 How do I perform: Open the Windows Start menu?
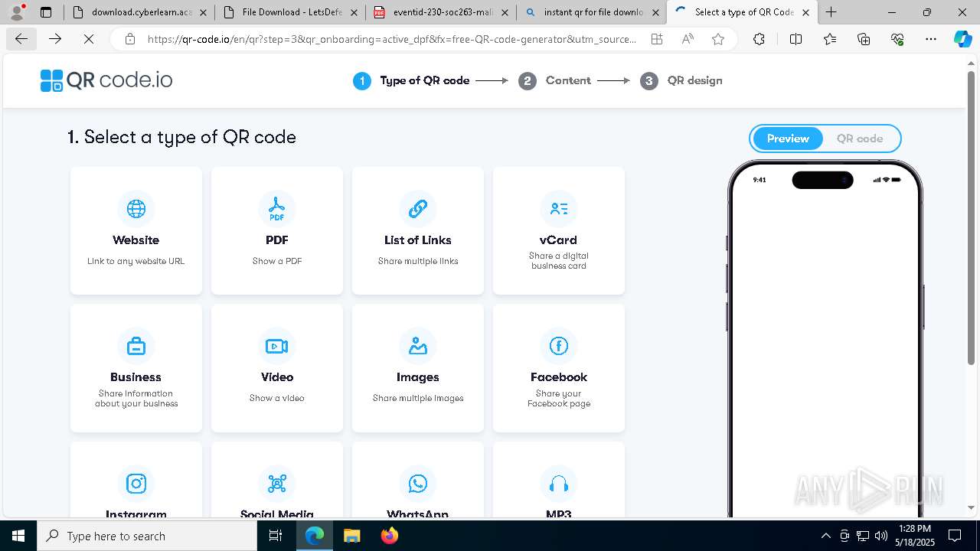coord(18,536)
